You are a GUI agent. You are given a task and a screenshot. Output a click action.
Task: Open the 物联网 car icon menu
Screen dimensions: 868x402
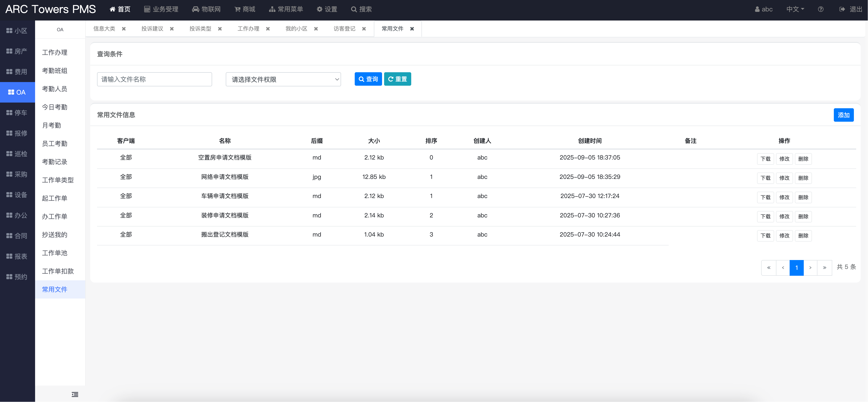click(x=195, y=9)
